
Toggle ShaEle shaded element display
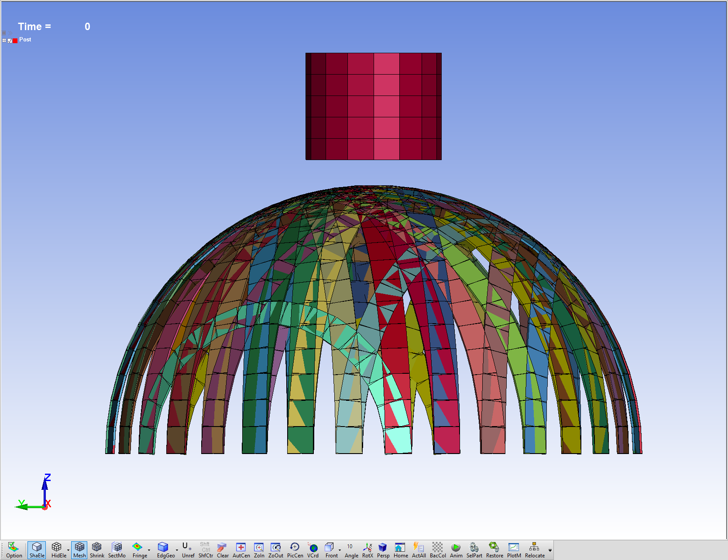tap(37, 550)
